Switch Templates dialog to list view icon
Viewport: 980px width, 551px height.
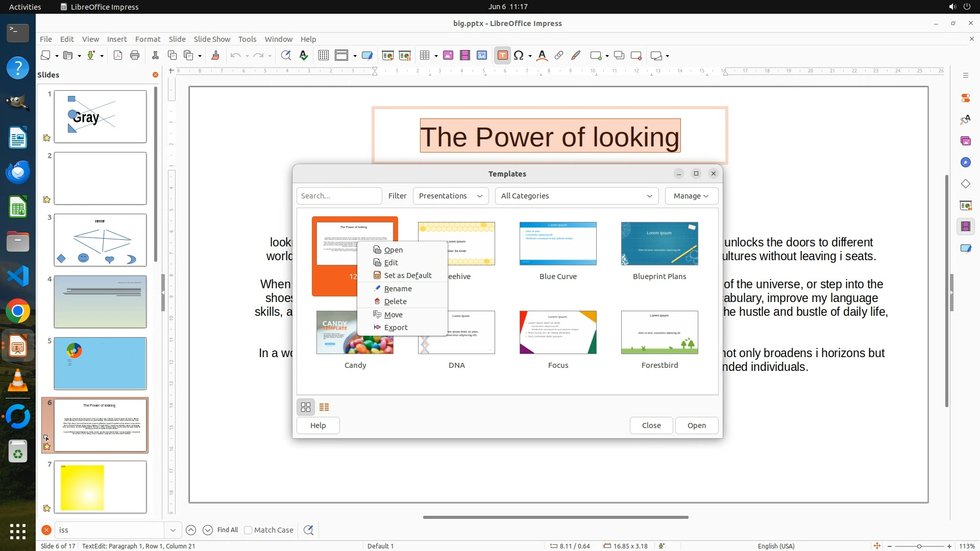click(x=324, y=407)
